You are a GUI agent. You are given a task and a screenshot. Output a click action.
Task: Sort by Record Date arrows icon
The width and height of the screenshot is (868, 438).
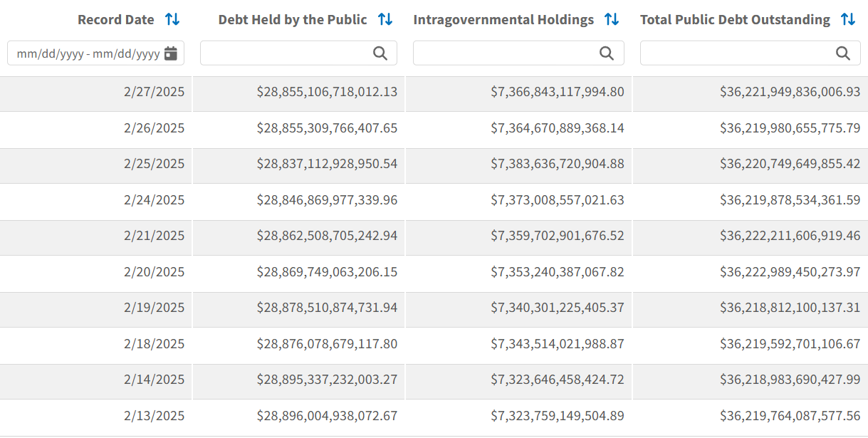click(x=172, y=20)
